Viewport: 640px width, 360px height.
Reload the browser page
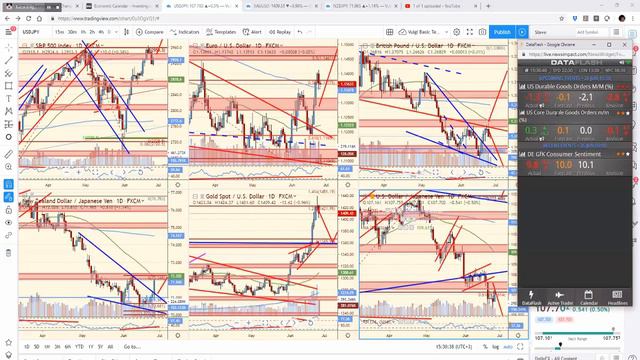pos(28,18)
